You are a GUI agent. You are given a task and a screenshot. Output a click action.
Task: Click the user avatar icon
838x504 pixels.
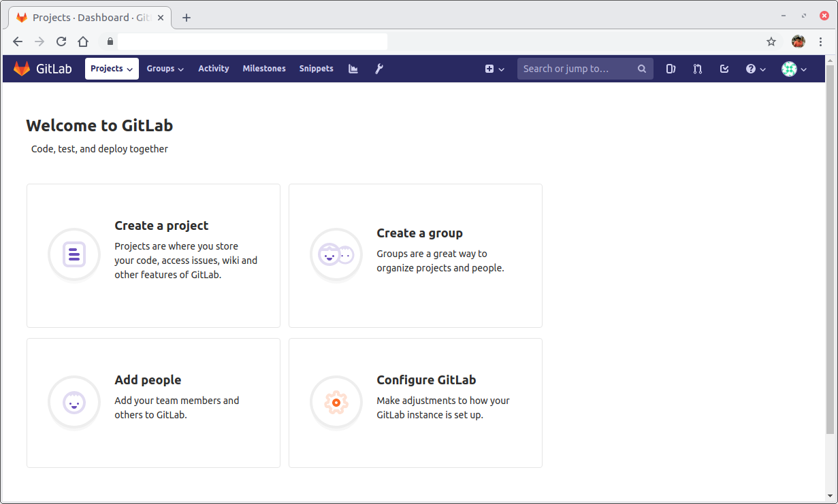(789, 69)
